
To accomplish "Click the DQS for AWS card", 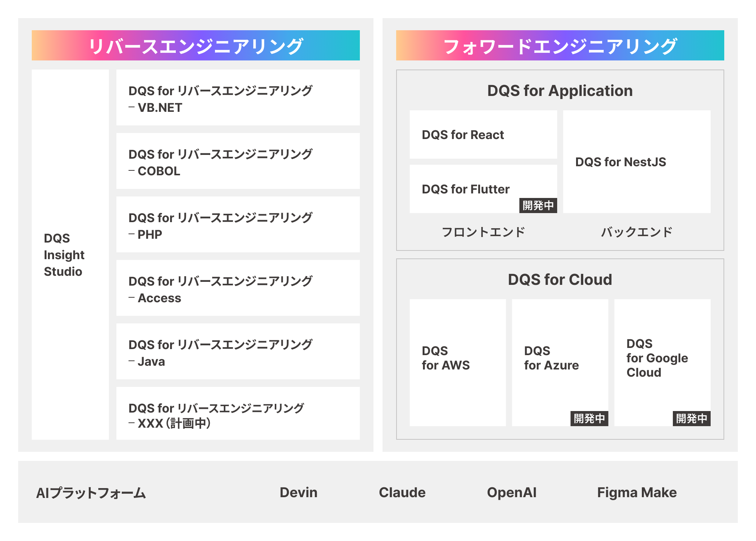I will coord(458,363).
